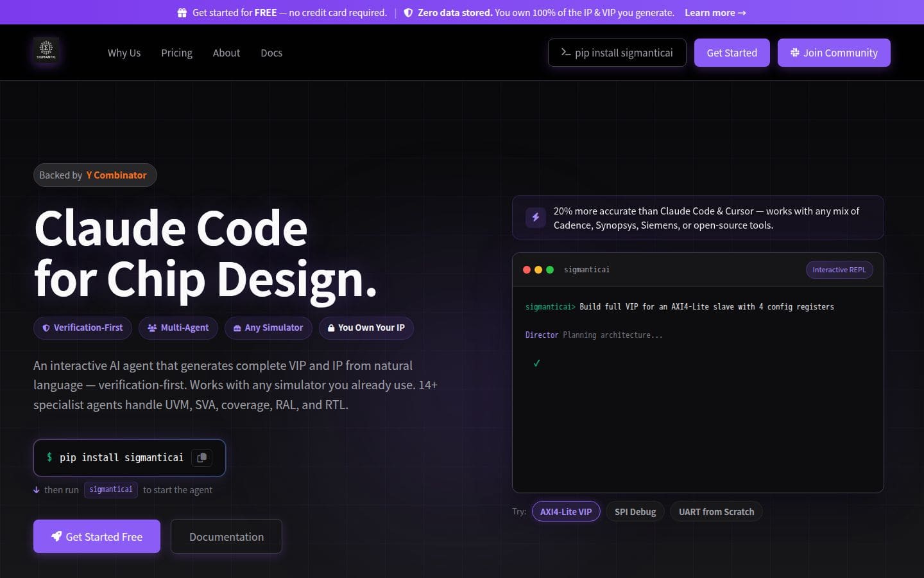Click the Any Simulator tag
924x578 pixels.
coord(268,328)
